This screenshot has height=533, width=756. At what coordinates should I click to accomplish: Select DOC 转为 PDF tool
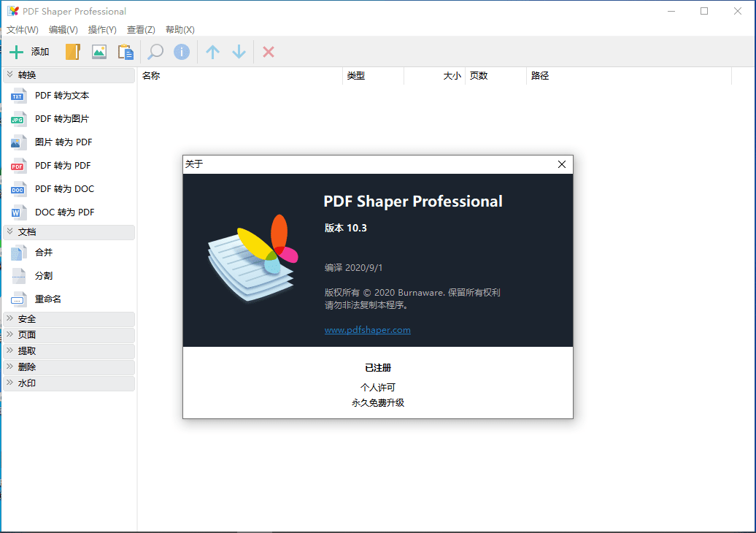click(64, 212)
